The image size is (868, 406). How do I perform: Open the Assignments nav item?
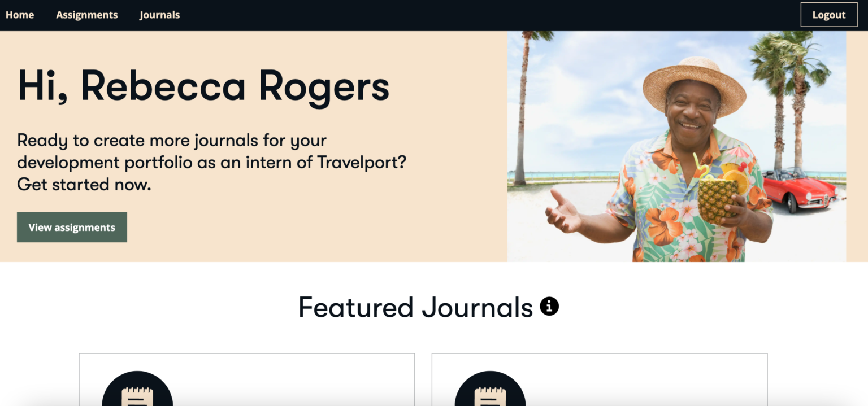click(87, 15)
